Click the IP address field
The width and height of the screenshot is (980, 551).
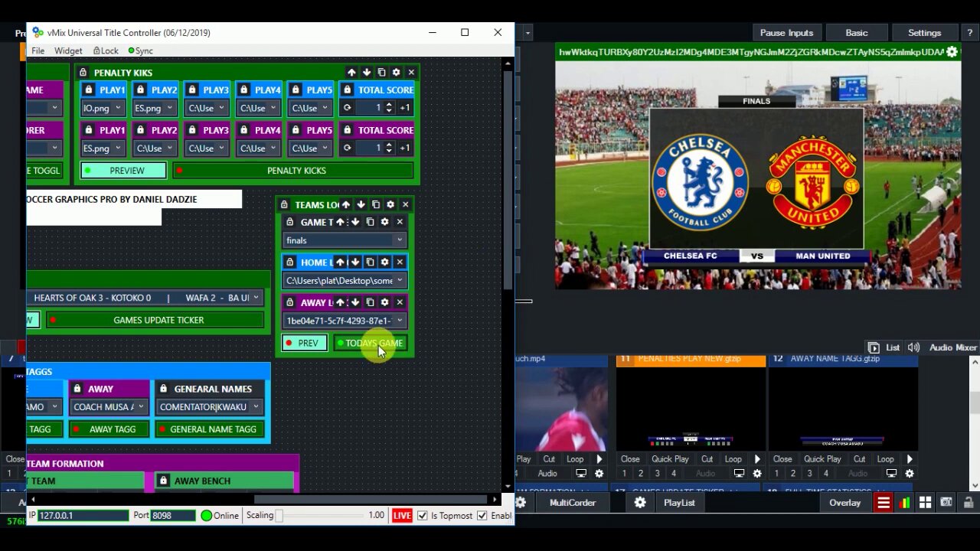pos(83,516)
